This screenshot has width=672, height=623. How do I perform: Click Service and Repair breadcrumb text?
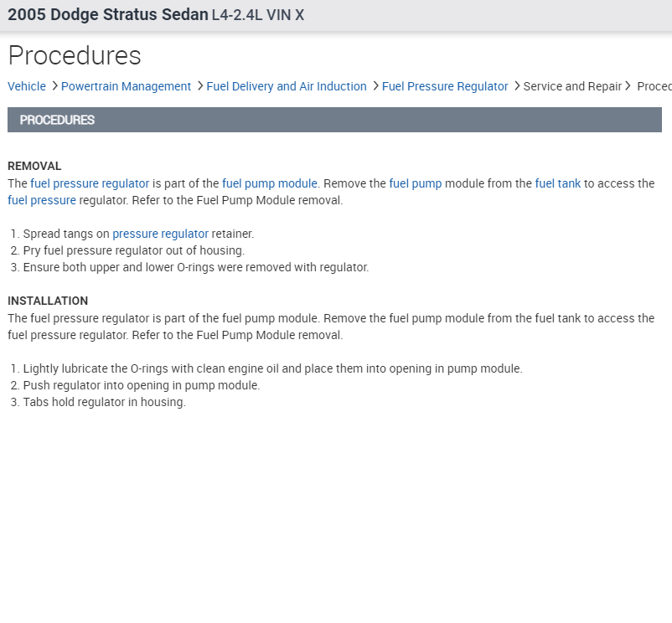pyautogui.click(x=572, y=86)
